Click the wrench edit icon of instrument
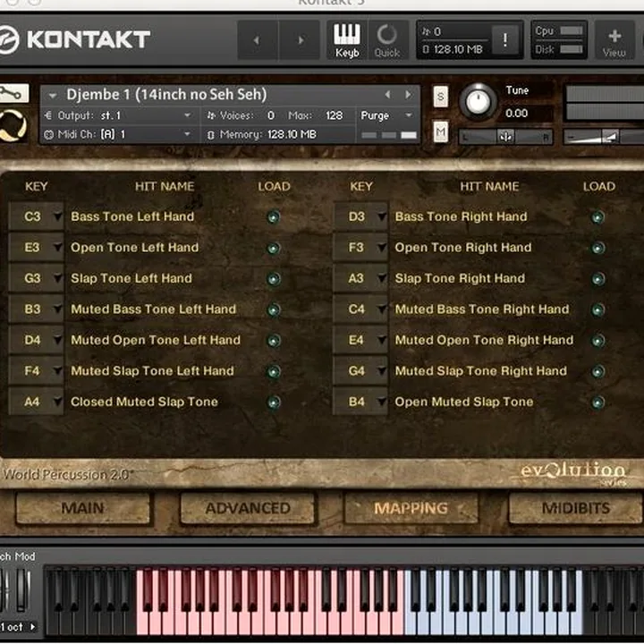644x644 pixels. [13, 94]
